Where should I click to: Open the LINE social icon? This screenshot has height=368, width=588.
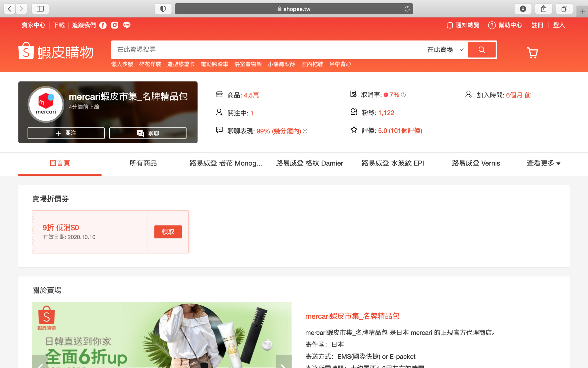[127, 25]
